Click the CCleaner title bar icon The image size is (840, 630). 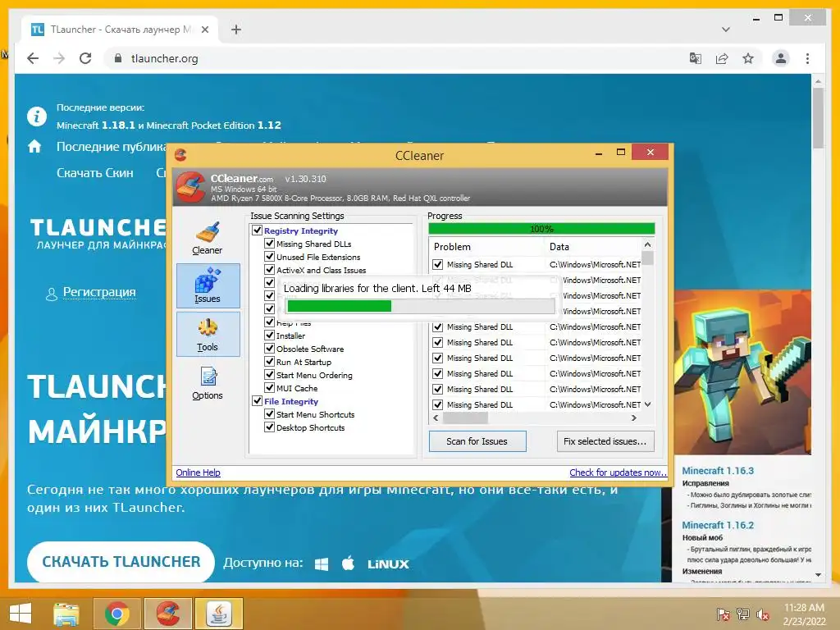point(180,155)
